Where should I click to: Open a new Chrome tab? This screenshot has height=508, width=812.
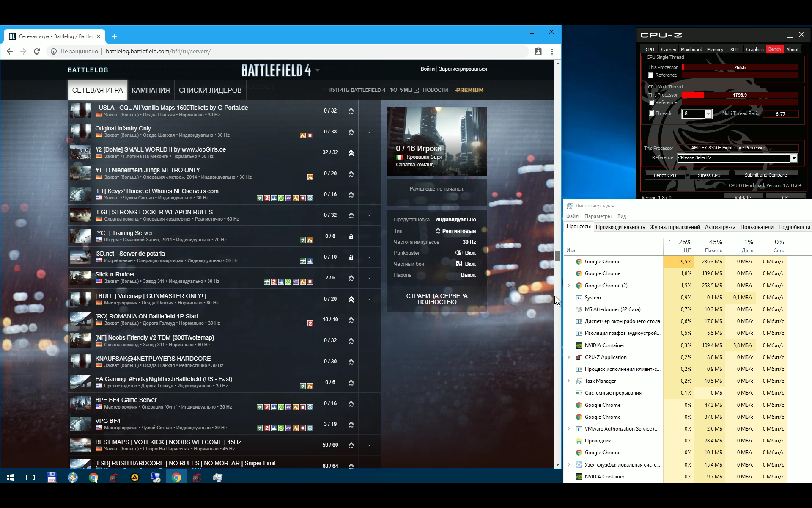click(x=114, y=36)
